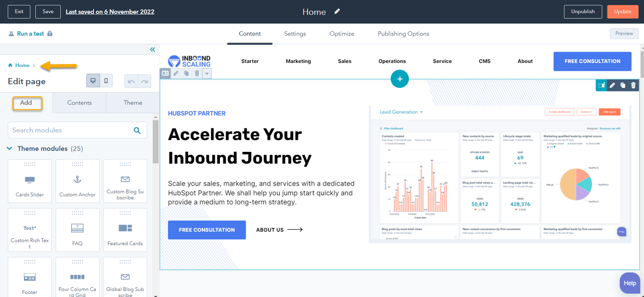Click the dashboard screenshot image
The image size is (644, 297).
pyautogui.click(x=500, y=174)
